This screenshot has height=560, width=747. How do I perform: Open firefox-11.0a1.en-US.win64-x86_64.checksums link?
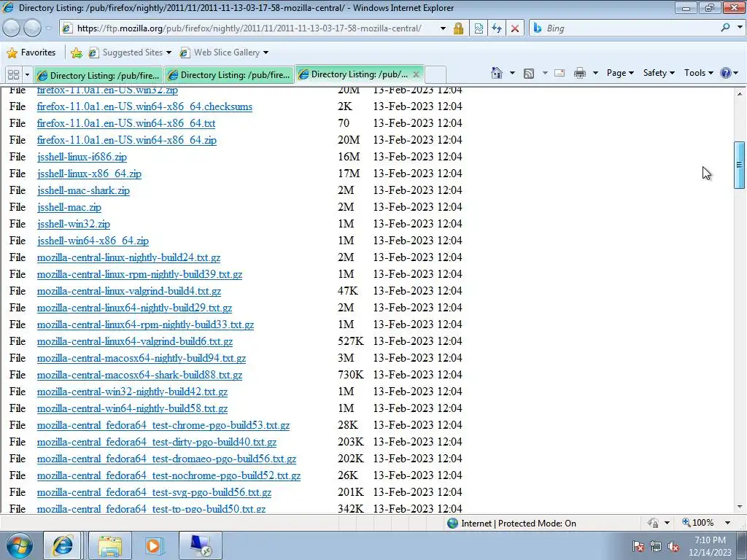(145, 106)
